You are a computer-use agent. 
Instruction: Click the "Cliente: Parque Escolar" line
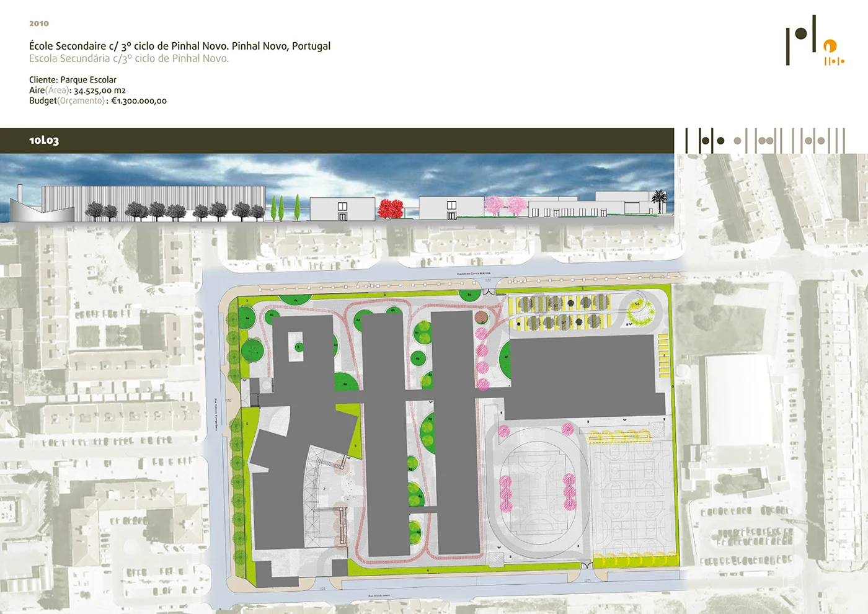pos(73,79)
